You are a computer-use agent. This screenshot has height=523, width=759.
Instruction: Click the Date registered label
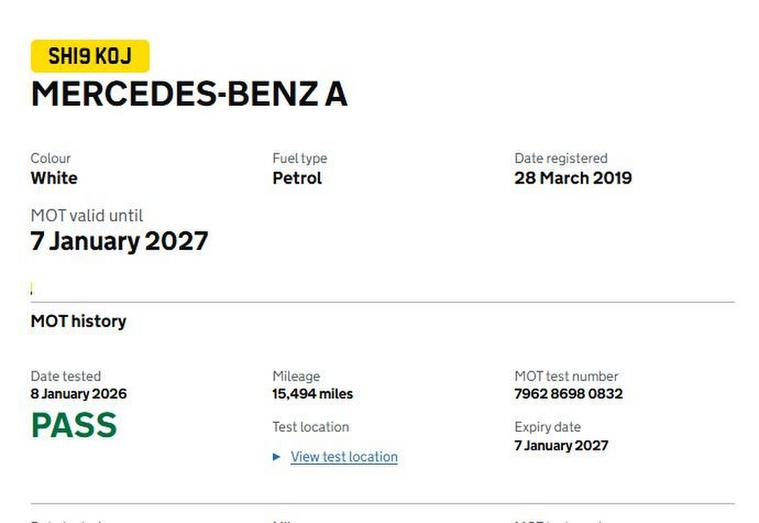click(560, 158)
